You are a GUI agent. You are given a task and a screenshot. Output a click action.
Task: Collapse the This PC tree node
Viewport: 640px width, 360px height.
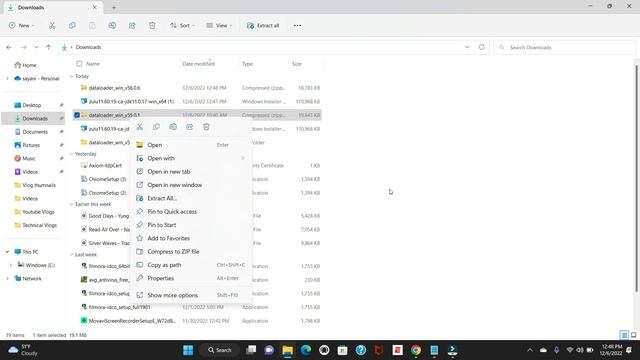7,252
